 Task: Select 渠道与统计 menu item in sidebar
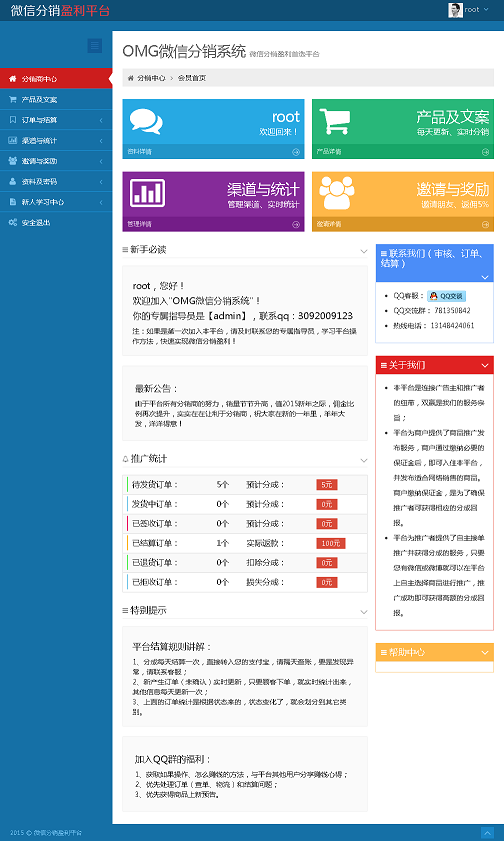[56, 140]
